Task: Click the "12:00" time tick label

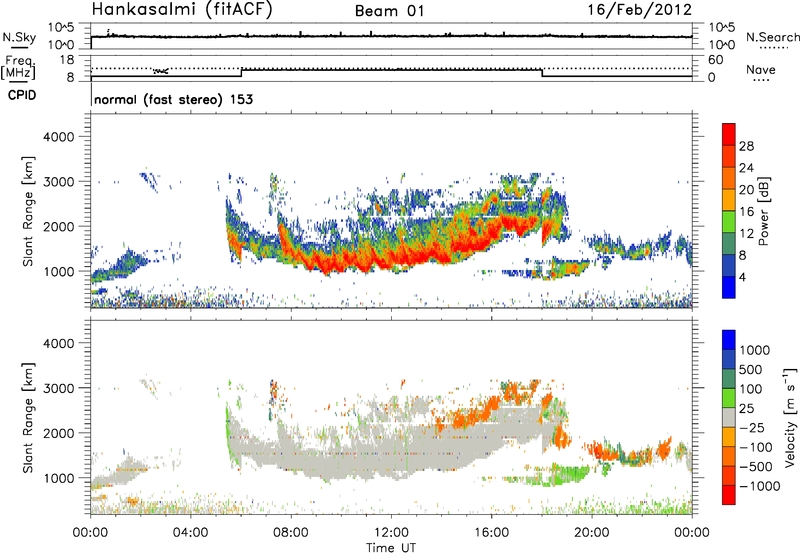Action: (x=391, y=533)
